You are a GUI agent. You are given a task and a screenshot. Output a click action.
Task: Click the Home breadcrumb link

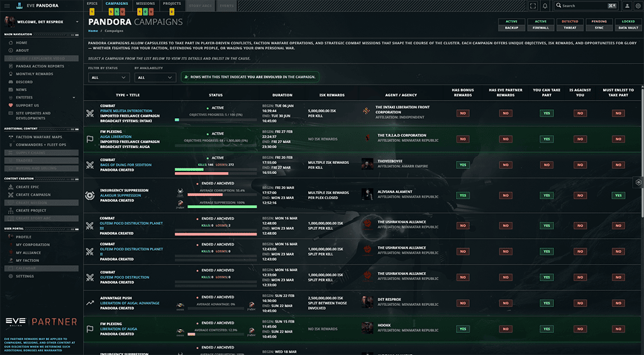click(x=93, y=31)
